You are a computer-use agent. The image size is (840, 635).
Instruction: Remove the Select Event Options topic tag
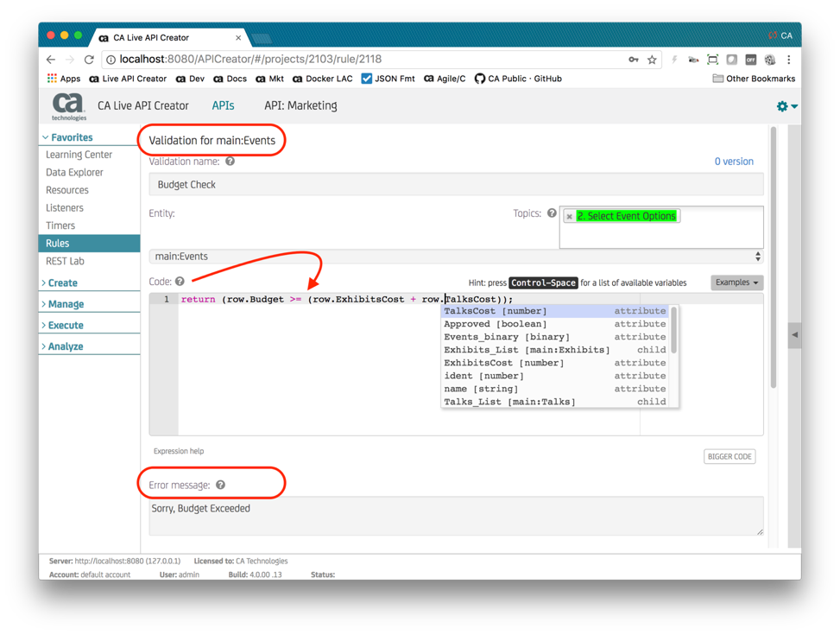(x=570, y=216)
